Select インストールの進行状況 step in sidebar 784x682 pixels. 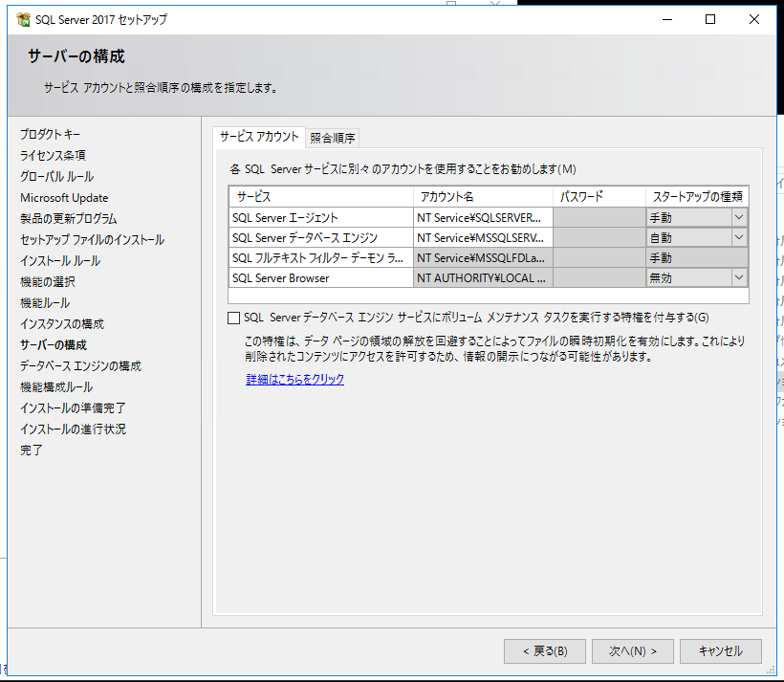pyautogui.click(x=73, y=429)
